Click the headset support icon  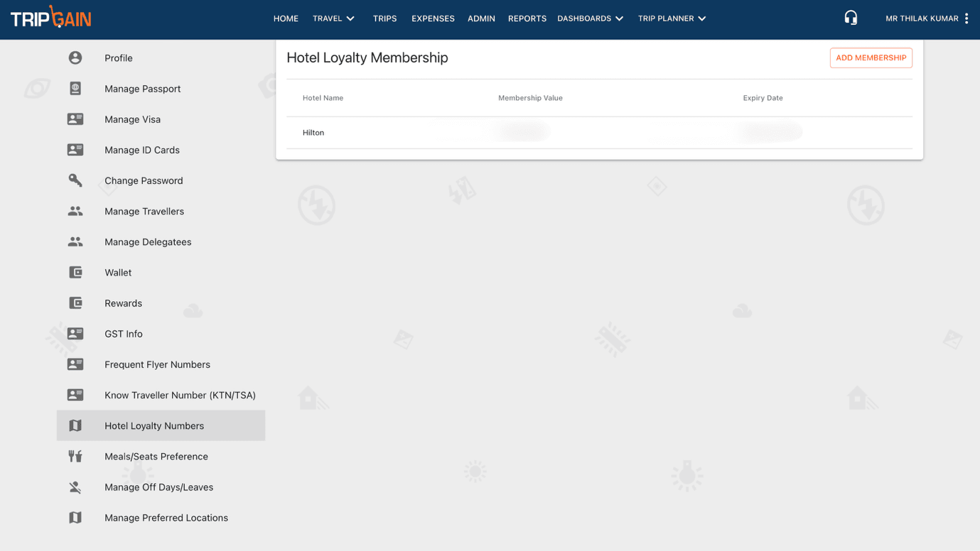pyautogui.click(x=851, y=18)
